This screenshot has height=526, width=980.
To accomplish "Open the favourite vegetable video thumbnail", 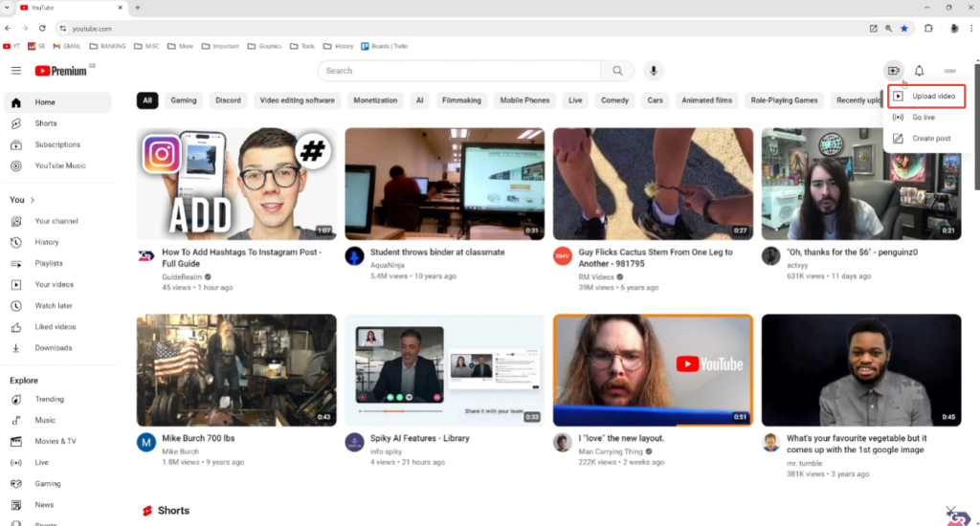I will (x=861, y=370).
